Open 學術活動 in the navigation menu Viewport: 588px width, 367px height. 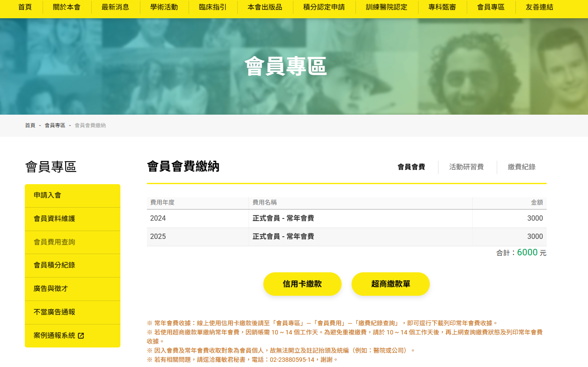(164, 7)
